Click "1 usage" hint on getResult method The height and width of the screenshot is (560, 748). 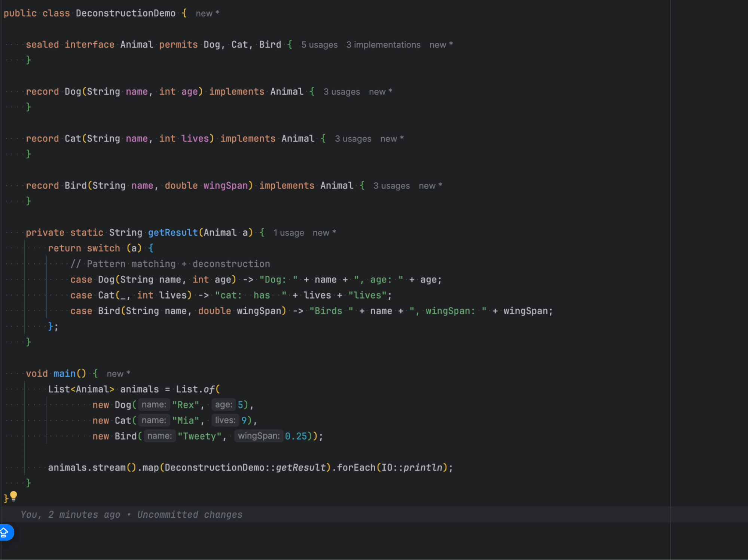pos(288,232)
